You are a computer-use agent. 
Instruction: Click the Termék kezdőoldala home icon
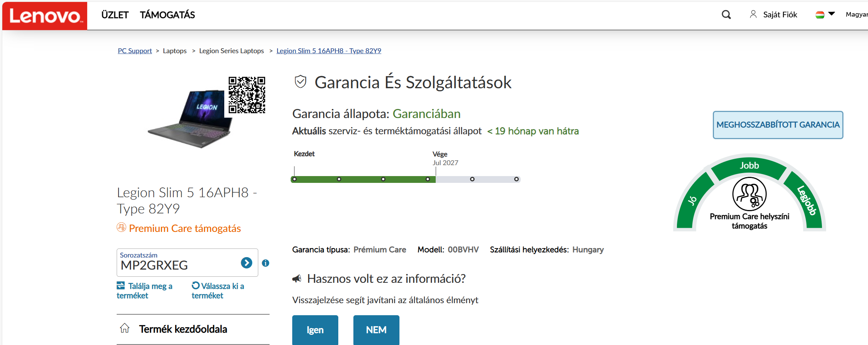125,328
